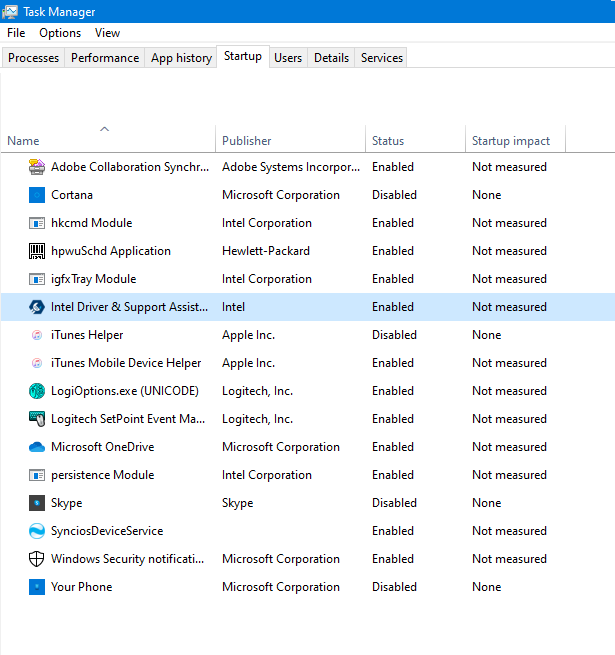Click Disabled status in the Skype row
615x655 pixels.
coord(394,503)
